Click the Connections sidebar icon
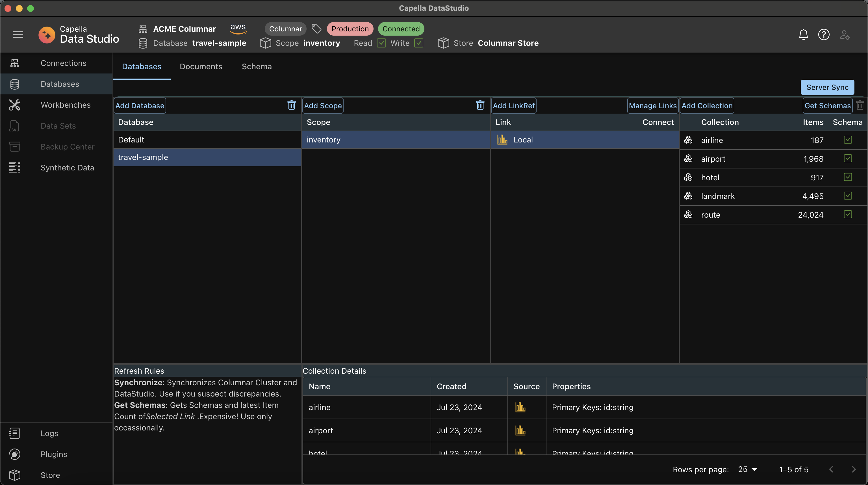This screenshot has height=485, width=868. (16, 63)
